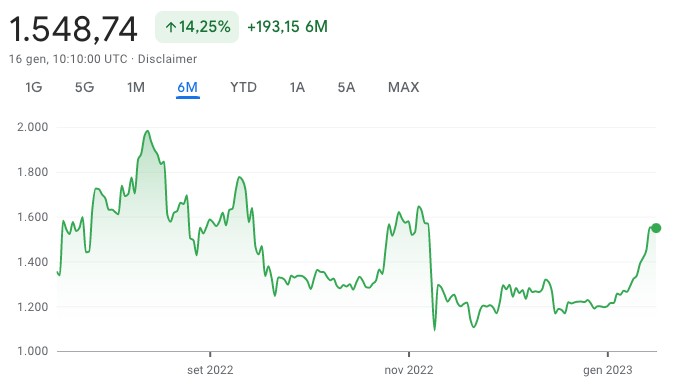
Task: Click the +193,15 6M change text
Action: [287, 27]
